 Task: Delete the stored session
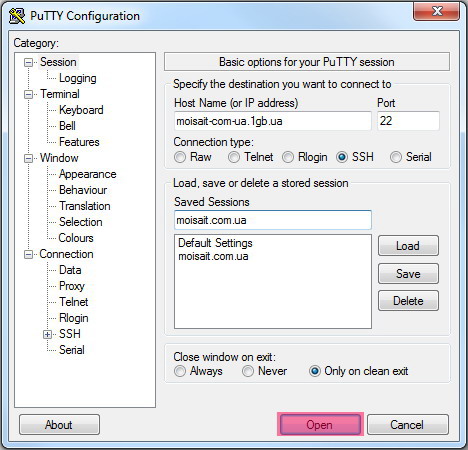click(x=408, y=301)
